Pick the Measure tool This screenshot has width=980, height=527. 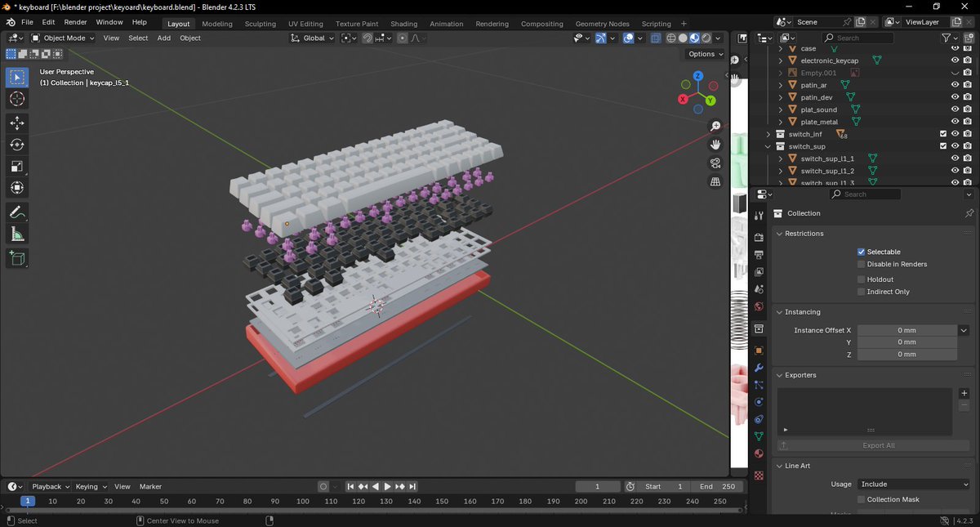(x=17, y=234)
